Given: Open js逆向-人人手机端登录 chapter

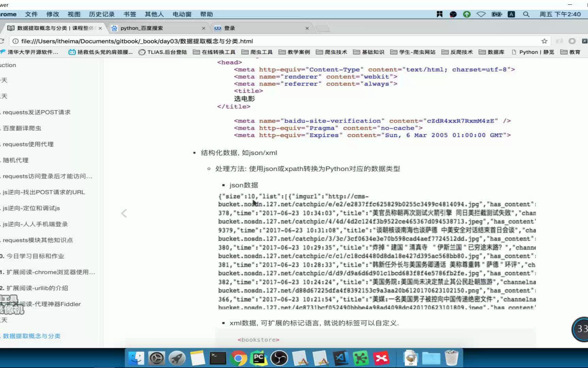Looking at the screenshot, I should (x=35, y=224).
